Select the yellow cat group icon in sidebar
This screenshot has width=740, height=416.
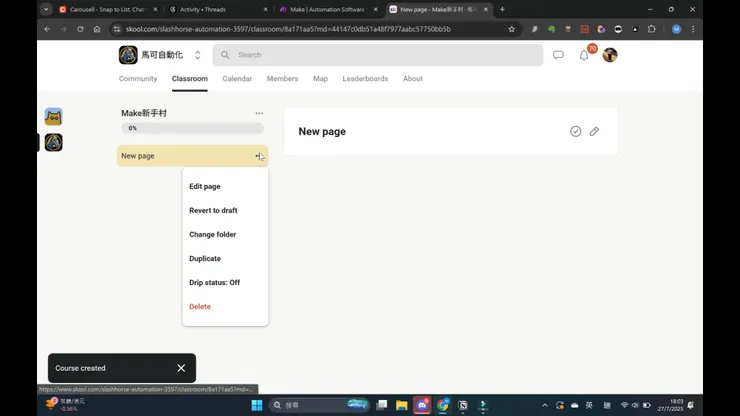[53, 117]
